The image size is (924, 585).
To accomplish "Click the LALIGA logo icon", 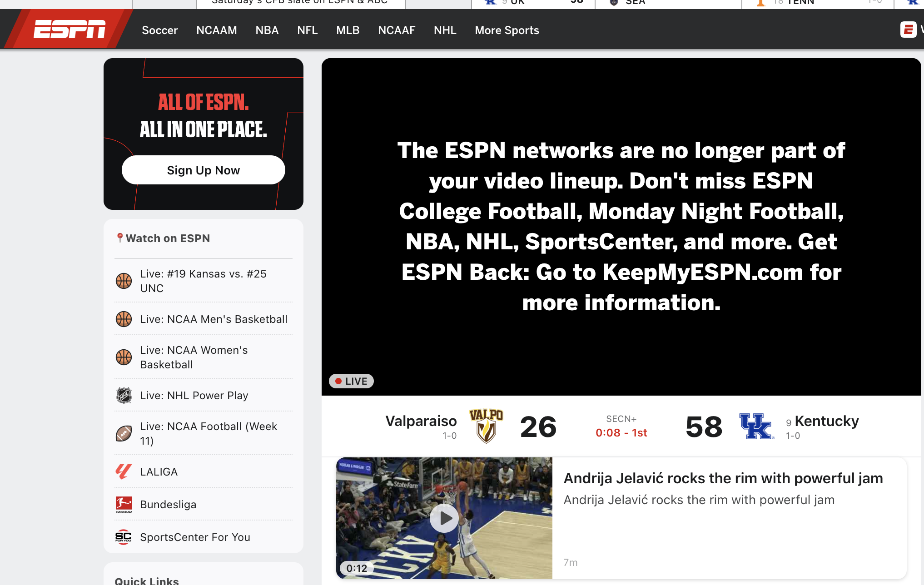I will [124, 472].
